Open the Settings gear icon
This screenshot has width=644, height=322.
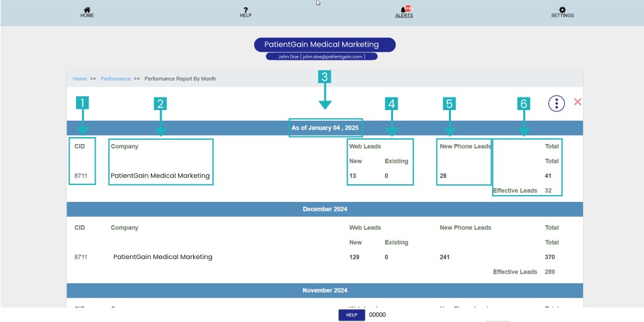pos(562,10)
